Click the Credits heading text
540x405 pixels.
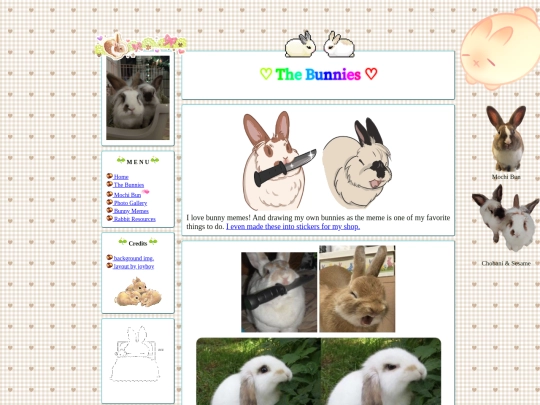(138, 243)
